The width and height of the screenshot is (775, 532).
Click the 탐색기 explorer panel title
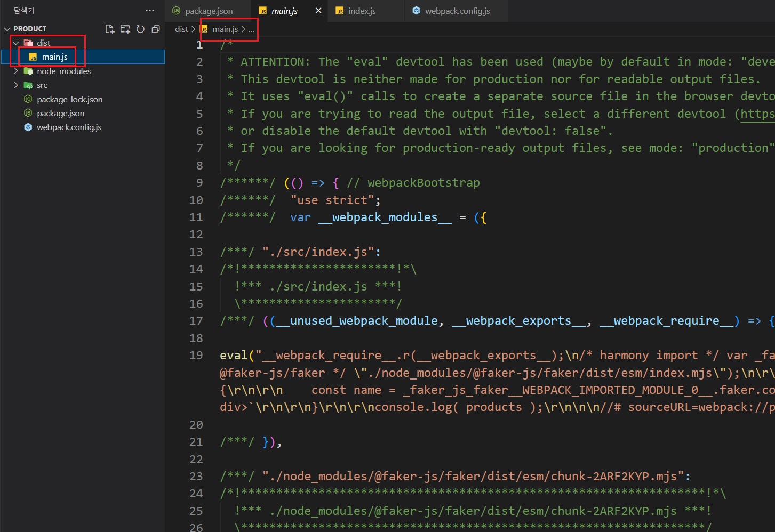pyautogui.click(x=24, y=10)
